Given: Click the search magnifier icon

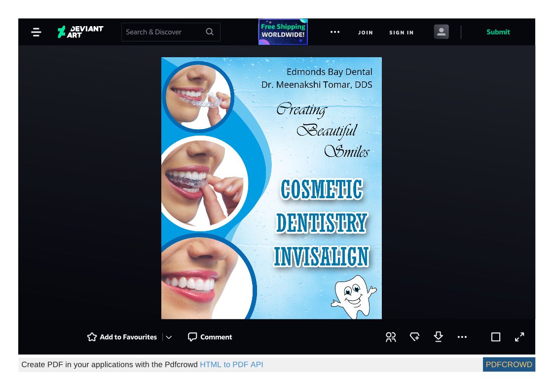Looking at the screenshot, I should click(210, 32).
